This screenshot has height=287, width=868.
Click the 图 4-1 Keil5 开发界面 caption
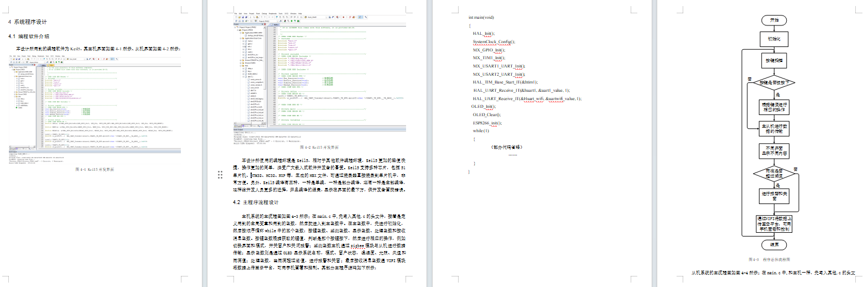click(x=95, y=170)
